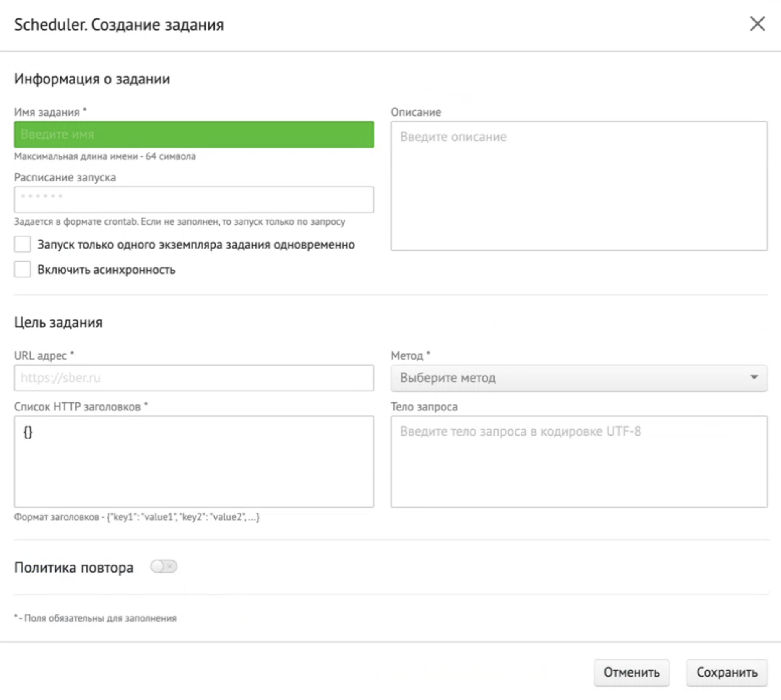Close the Scheduler dialog with the X icon
The width and height of the screenshot is (781, 700).
(757, 24)
